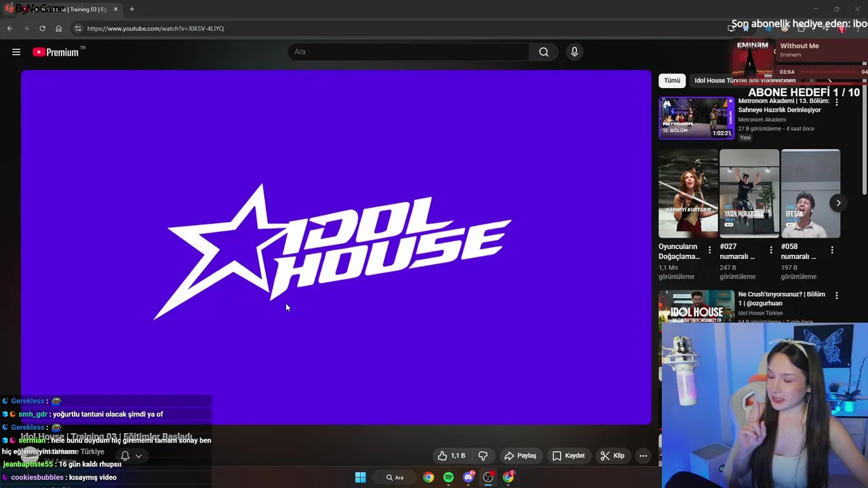Open browser three-dot menu
868x488 pixels.
pyautogui.click(x=859, y=28)
